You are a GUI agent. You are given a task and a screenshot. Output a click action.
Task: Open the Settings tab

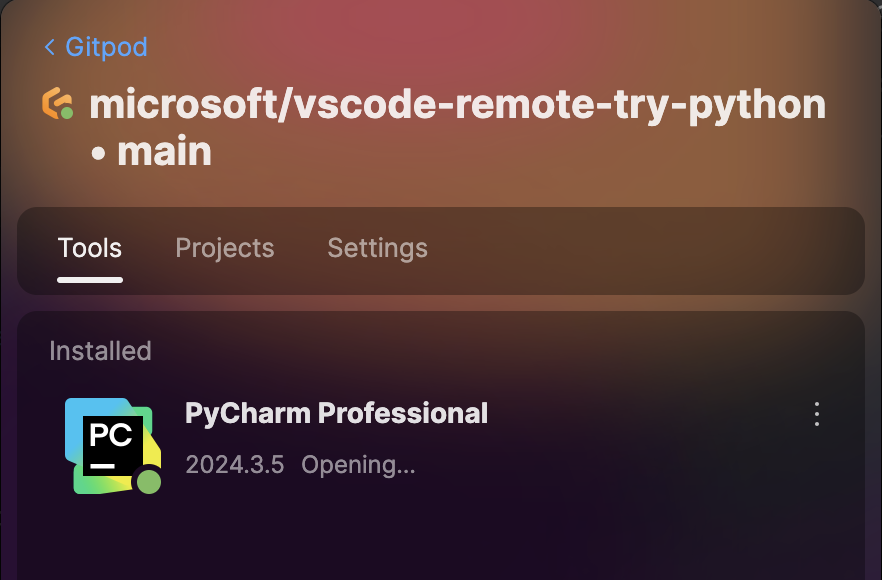click(x=377, y=248)
